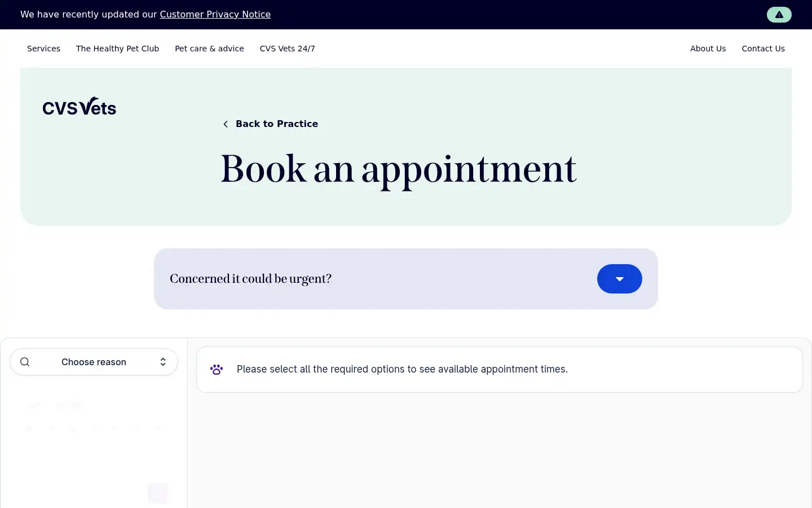Open the Choose reason dropdown

94,362
